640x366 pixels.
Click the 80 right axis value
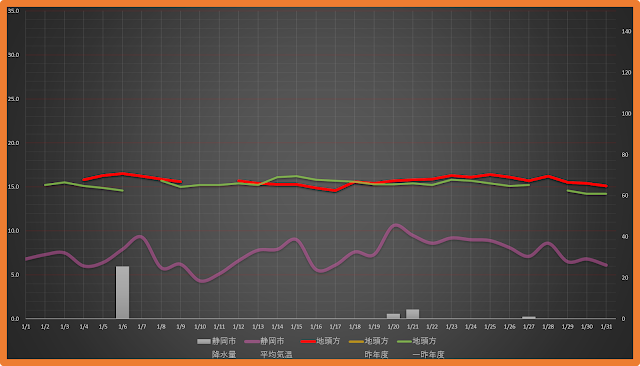pyautogui.click(x=625, y=155)
